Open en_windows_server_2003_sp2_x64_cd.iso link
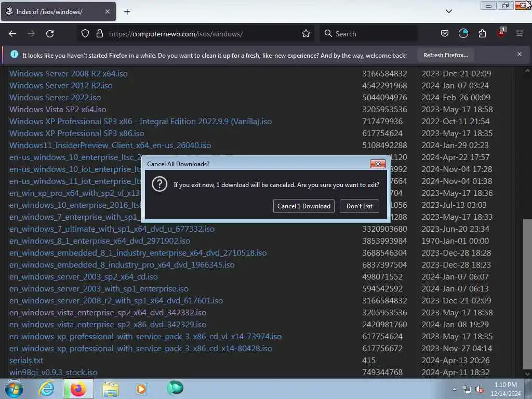Image resolution: width=532 pixels, height=399 pixels. point(84,277)
